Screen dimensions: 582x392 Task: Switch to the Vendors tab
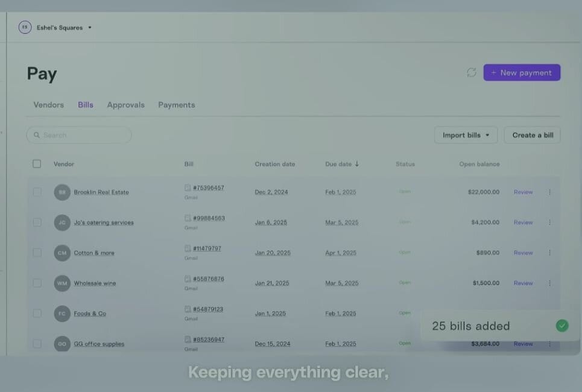pos(48,105)
